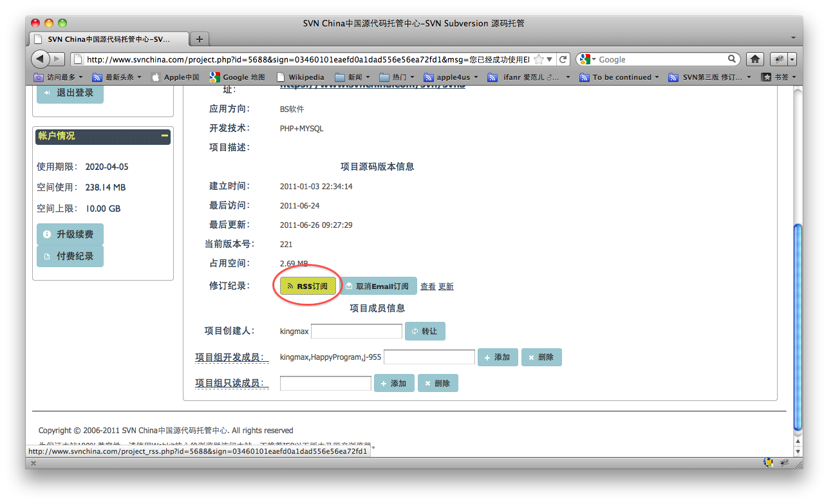Click the 退出登录 logout button
824x504 pixels.
[x=70, y=93]
